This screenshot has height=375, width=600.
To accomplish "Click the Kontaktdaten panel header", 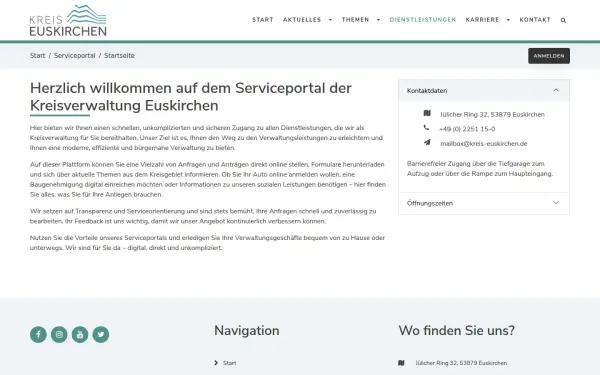I will (x=484, y=91).
